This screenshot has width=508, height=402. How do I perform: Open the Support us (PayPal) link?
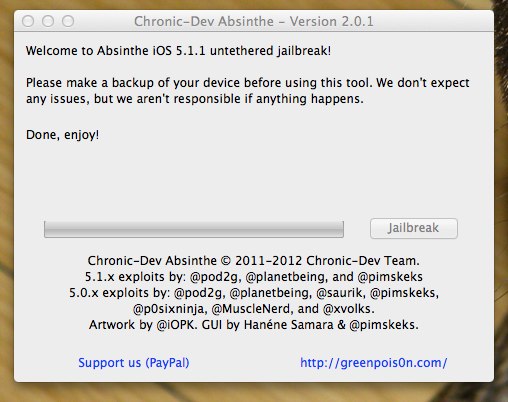[x=134, y=363]
